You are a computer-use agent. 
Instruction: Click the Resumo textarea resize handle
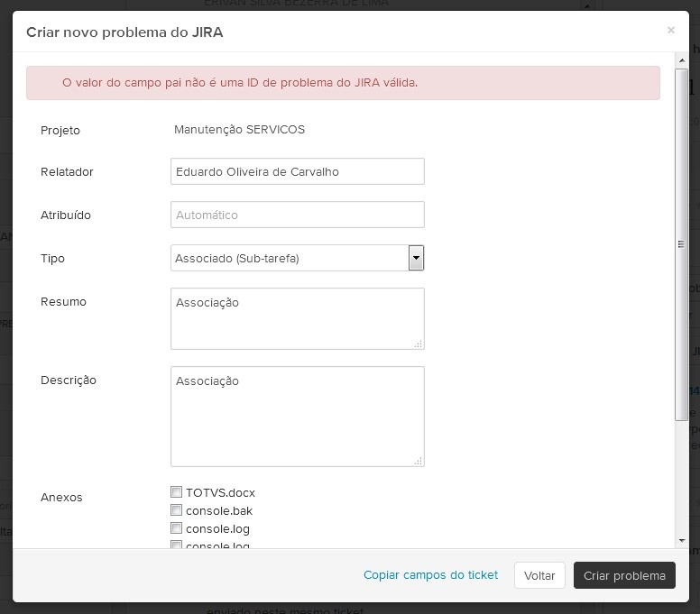(x=418, y=344)
